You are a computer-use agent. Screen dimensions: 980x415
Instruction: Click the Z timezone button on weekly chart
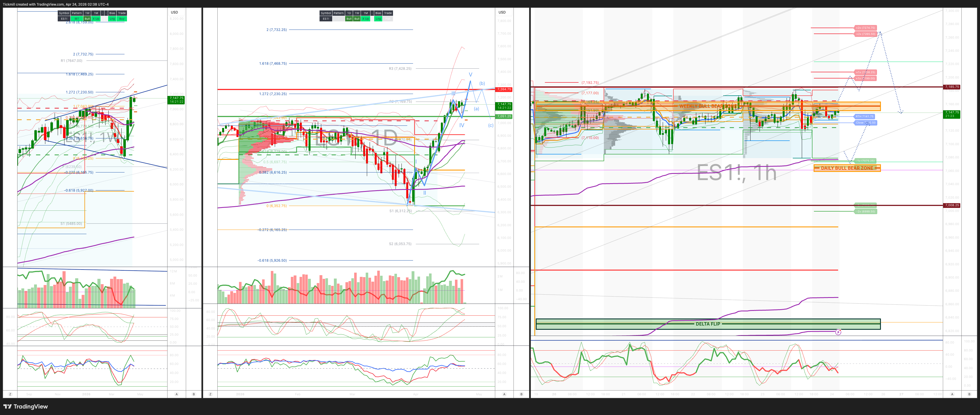10,394
